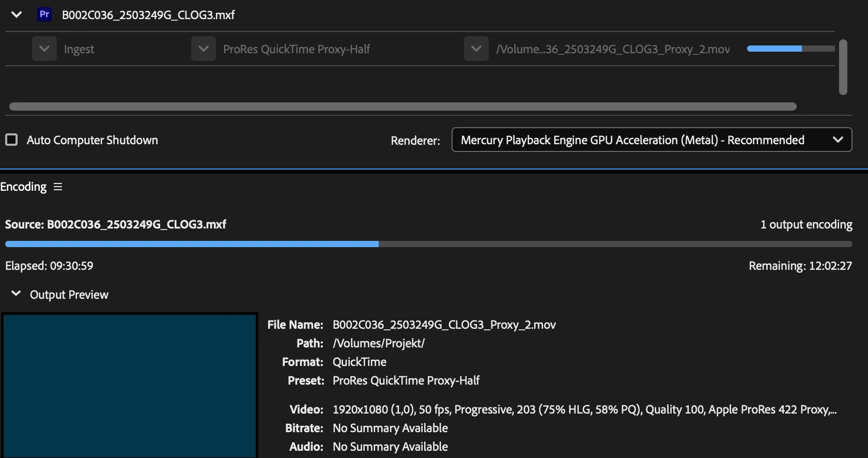Open the Renderer Mercury Playback Engine dropdown
Image resolution: width=868 pixels, height=458 pixels.
pos(652,140)
